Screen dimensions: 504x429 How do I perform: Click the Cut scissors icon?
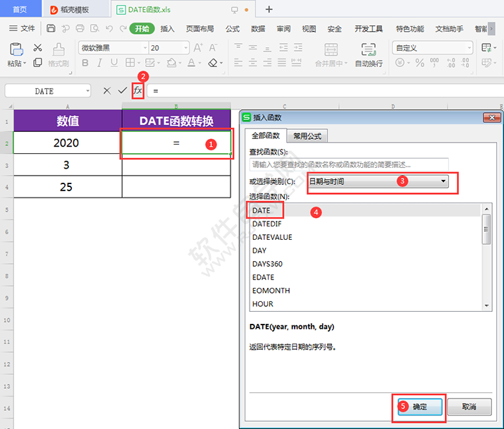37,48
